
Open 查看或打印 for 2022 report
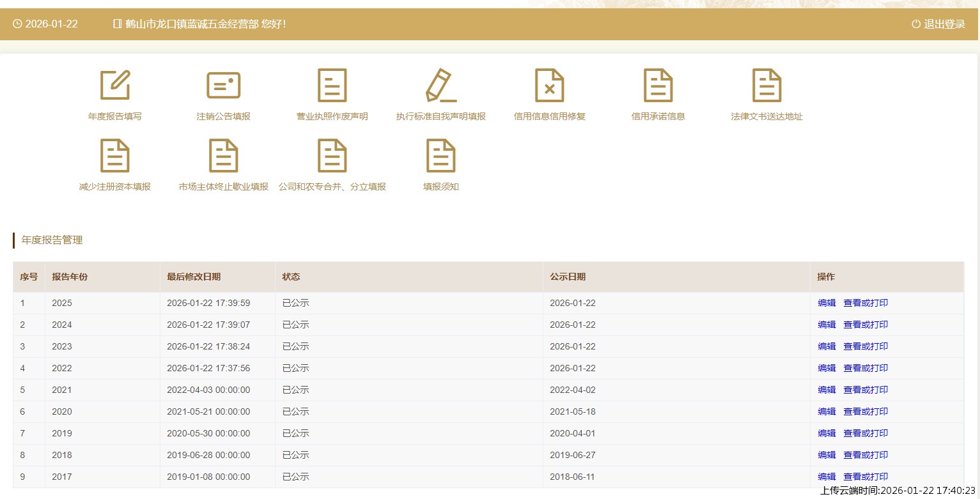click(865, 369)
